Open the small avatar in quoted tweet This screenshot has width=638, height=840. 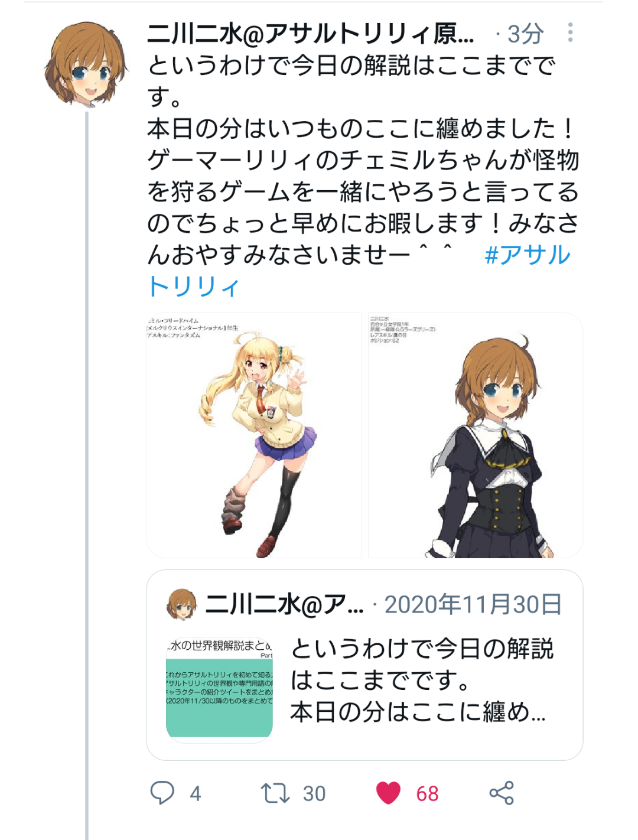tap(182, 604)
